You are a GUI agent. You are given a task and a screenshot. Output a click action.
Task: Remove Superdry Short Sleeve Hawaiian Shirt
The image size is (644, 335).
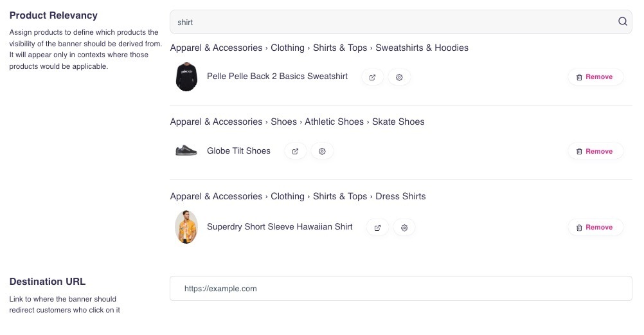[595, 227]
